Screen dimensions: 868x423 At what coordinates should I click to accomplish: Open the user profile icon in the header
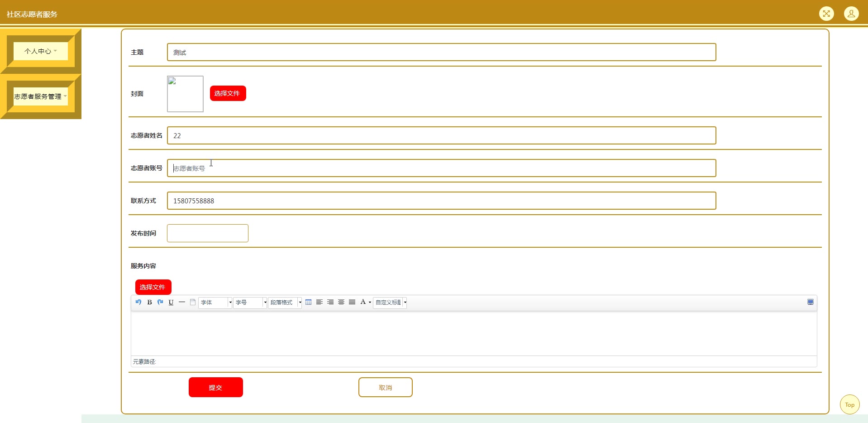coord(851,14)
